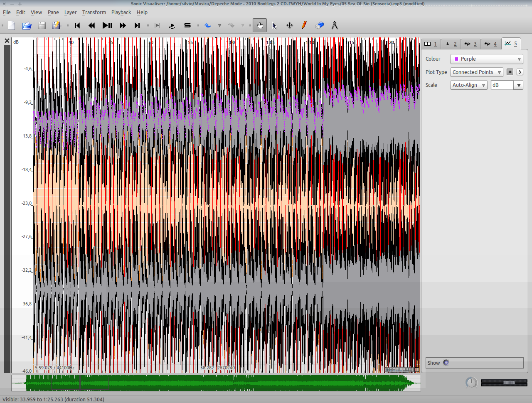
Task: Switch to the Edit arrow tool
Action: (x=274, y=25)
